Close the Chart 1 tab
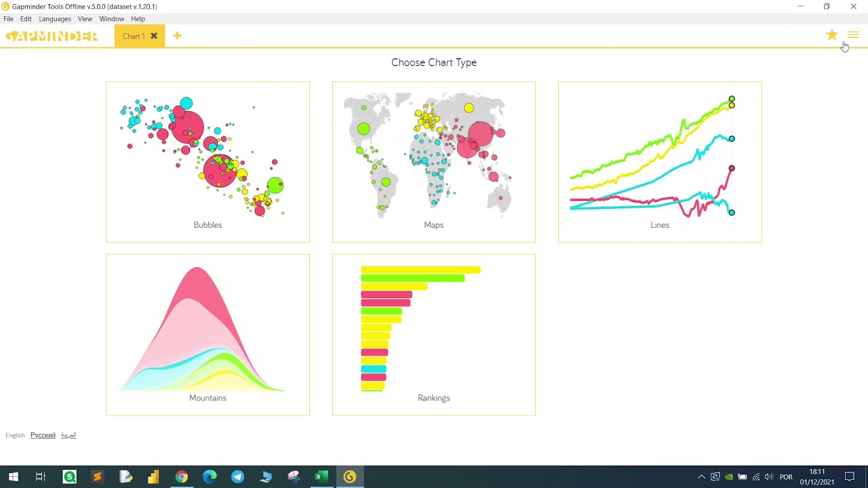This screenshot has width=868, height=488. (x=154, y=36)
